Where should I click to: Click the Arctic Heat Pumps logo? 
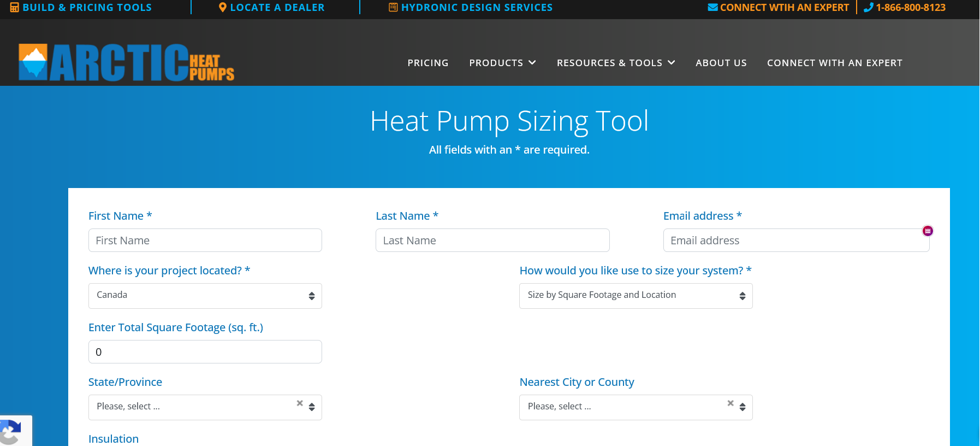126,62
